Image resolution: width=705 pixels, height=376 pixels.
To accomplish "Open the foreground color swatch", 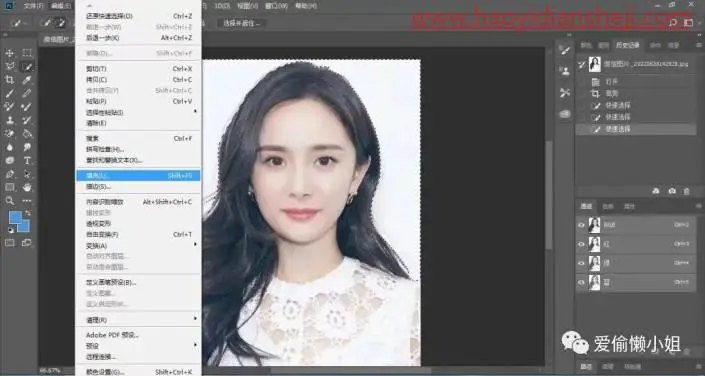I will coord(15,218).
